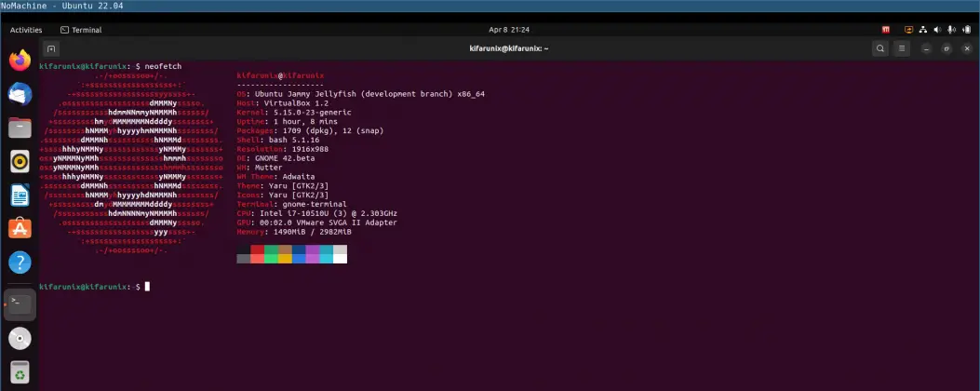The image size is (980, 391).
Task: Open the Terminal app menu in top bar
Action: [x=81, y=30]
